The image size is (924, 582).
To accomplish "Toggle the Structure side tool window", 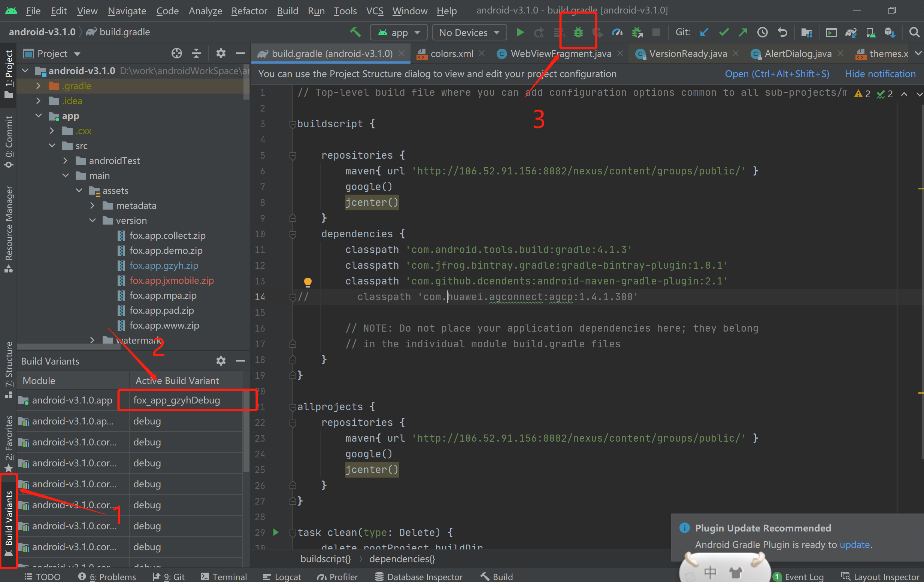I will (9, 369).
